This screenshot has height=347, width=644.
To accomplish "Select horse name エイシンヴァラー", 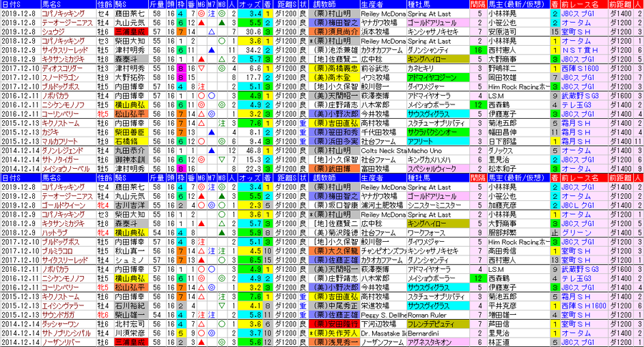I will (x=63, y=306).
